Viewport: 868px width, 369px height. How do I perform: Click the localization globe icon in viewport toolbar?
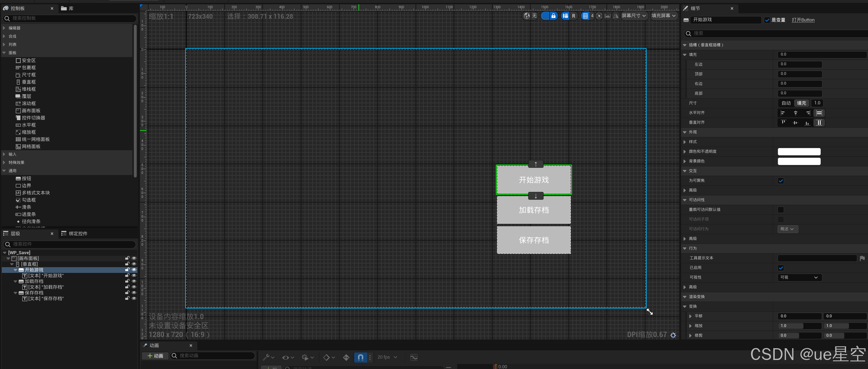point(526,16)
